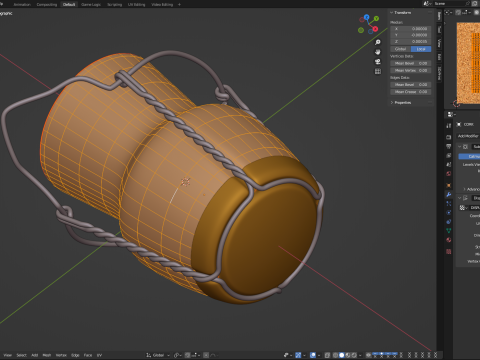Open the Scene properties tab icon
Screen dimensions: 480x360
(449, 164)
